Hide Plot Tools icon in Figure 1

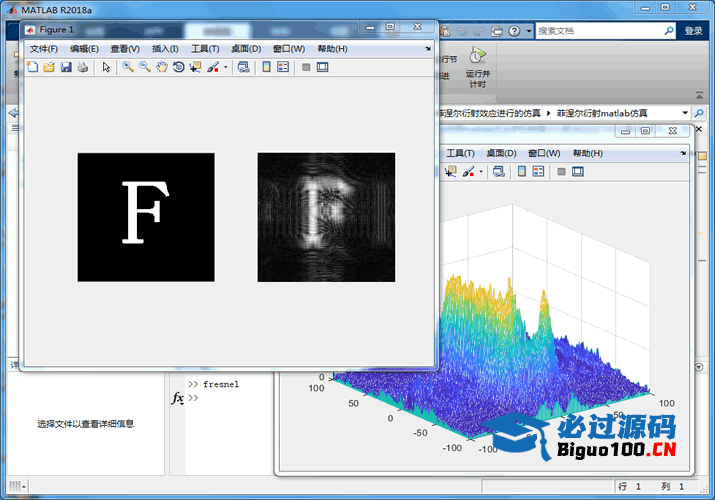coord(306,67)
